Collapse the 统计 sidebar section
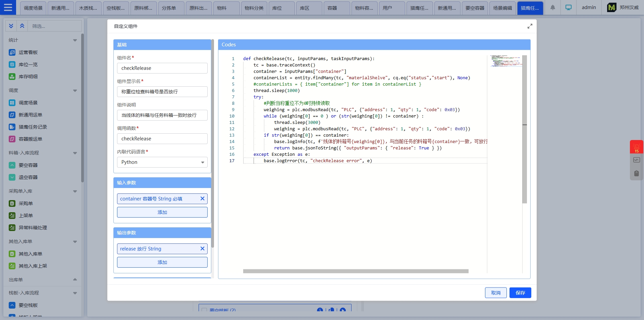 coord(75,40)
